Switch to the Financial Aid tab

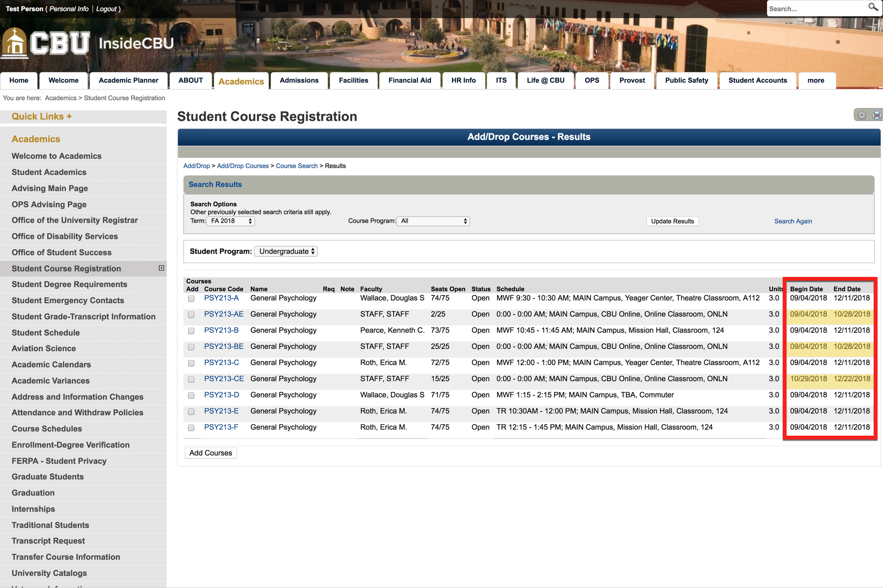click(x=409, y=80)
